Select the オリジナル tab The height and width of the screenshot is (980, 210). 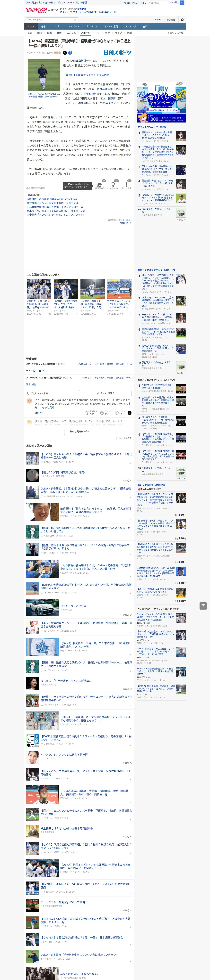point(92,27)
